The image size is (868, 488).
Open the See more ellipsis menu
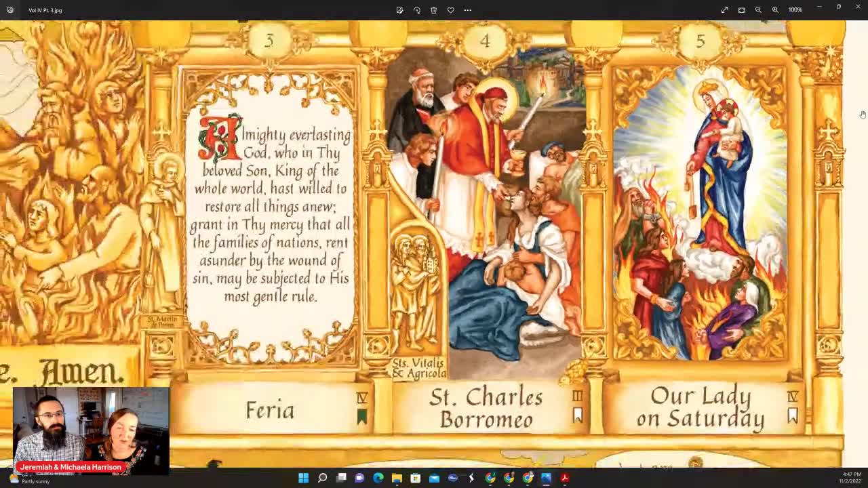(467, 10)
